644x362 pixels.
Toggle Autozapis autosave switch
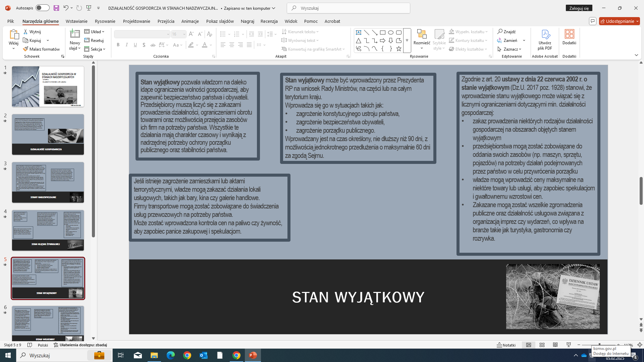43,8
